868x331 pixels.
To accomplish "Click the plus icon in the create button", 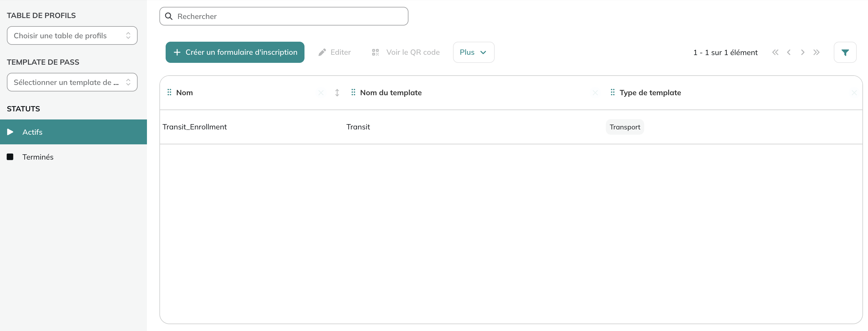I will (x=177, y=52).
